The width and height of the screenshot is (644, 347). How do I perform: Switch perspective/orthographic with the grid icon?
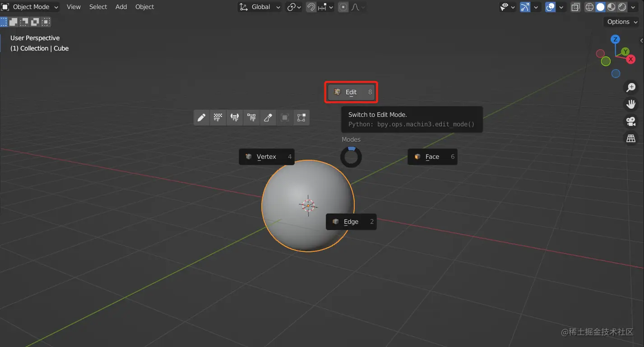click(631, 138)
